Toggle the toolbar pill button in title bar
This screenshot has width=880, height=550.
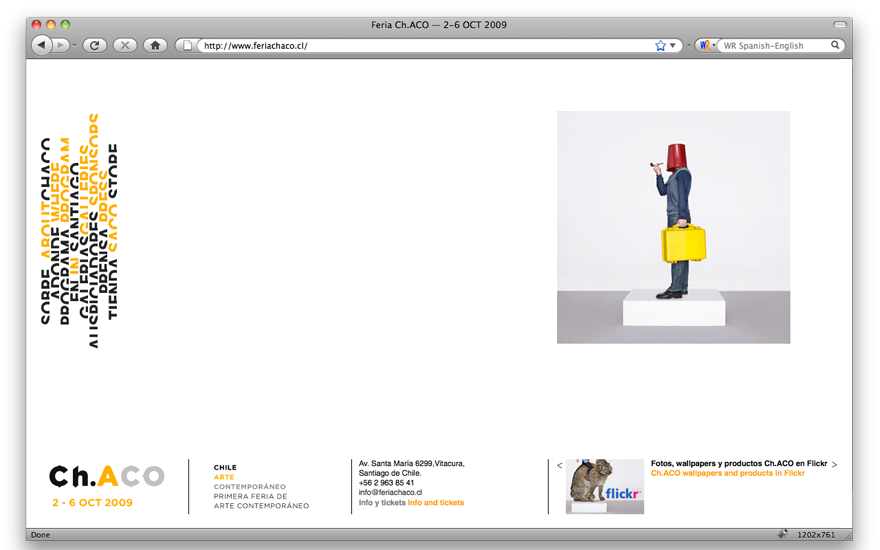pos(840,24)
